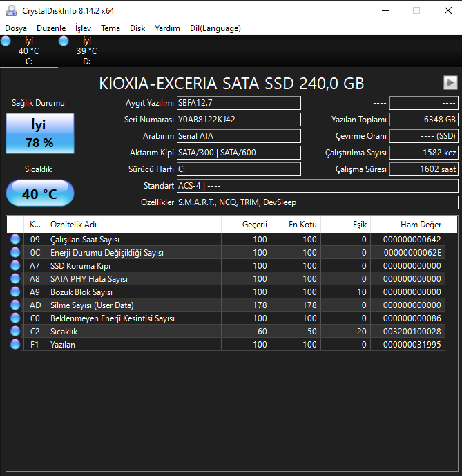
Task: Click the En Kötü column header
Action: pyautogui.click(x=296, y=225)
